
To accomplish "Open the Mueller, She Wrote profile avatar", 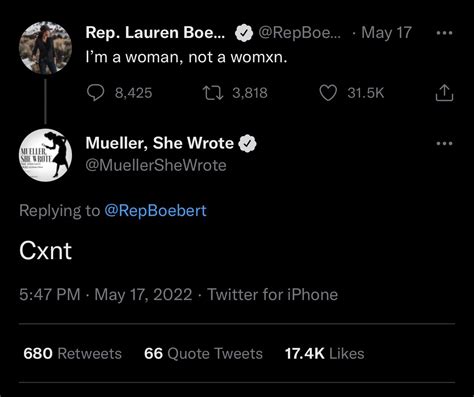I will (x=45, y=155).
